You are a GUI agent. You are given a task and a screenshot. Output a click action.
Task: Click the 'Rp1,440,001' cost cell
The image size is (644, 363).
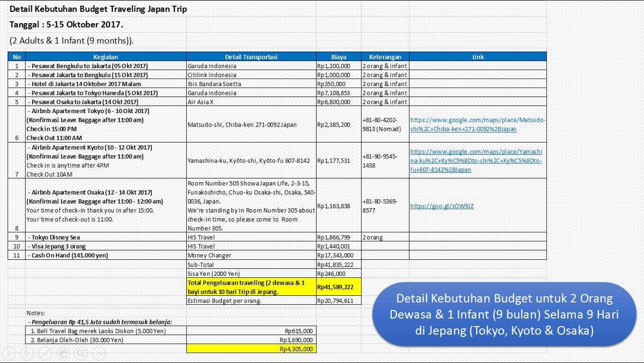(x=338, y=246)
